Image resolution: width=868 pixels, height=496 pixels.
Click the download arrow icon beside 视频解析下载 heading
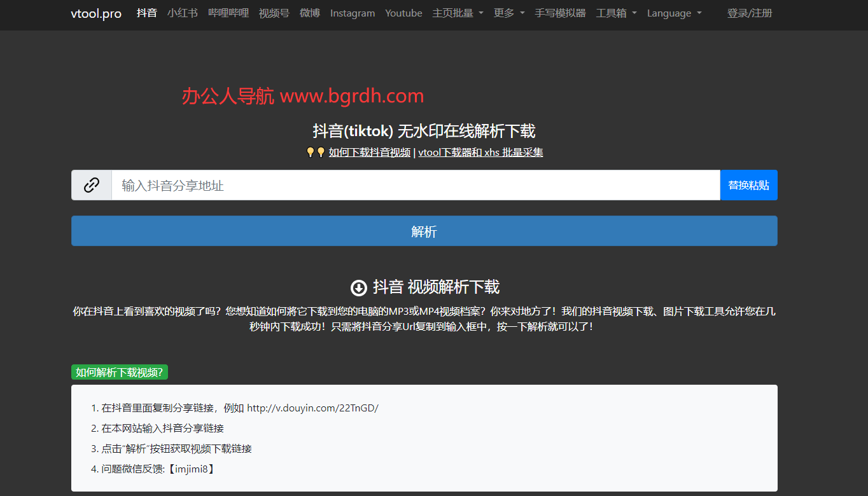(360, 287)
